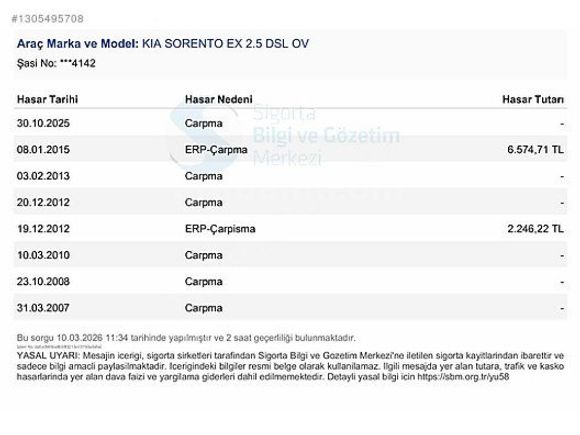Click the sbm.org.tr/yu58 legal info link
This screenshot has width=580, height=435.
463,377
